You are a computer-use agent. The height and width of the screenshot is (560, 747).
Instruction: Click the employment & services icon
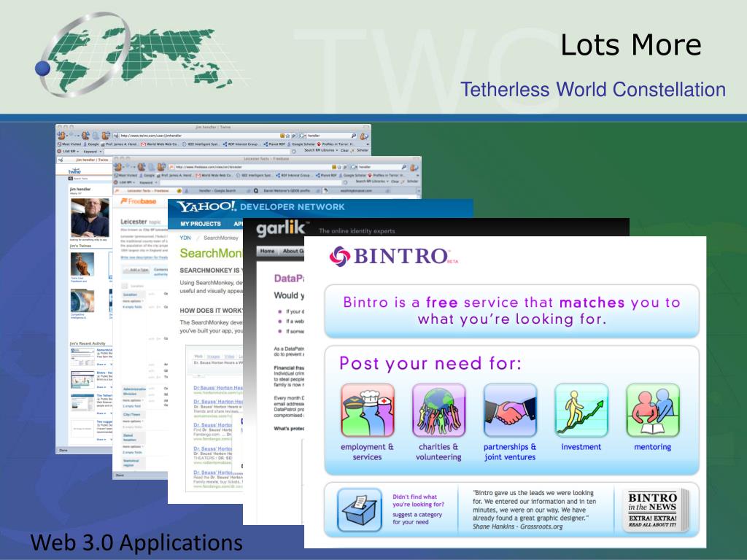pyautogui.click(x=367, y=410)
